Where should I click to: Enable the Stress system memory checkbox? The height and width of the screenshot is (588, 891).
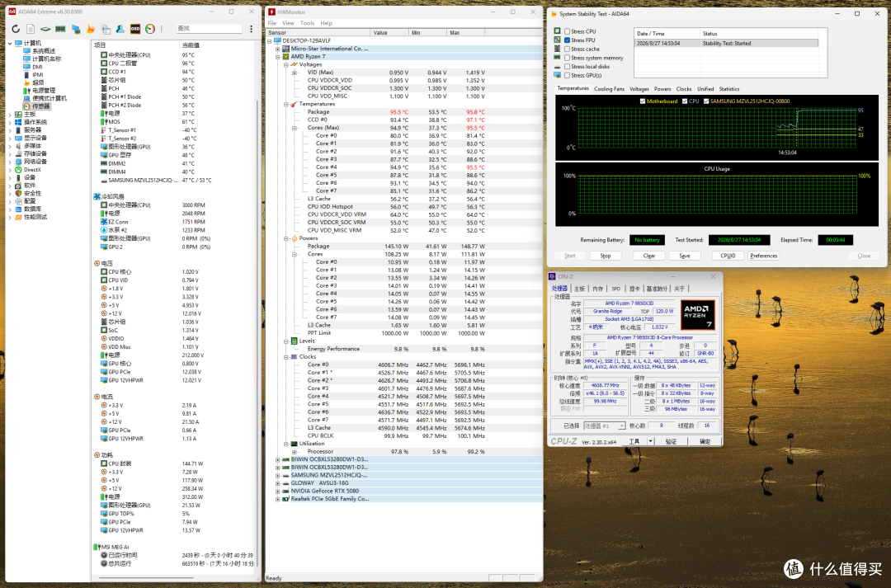point(567,58)
